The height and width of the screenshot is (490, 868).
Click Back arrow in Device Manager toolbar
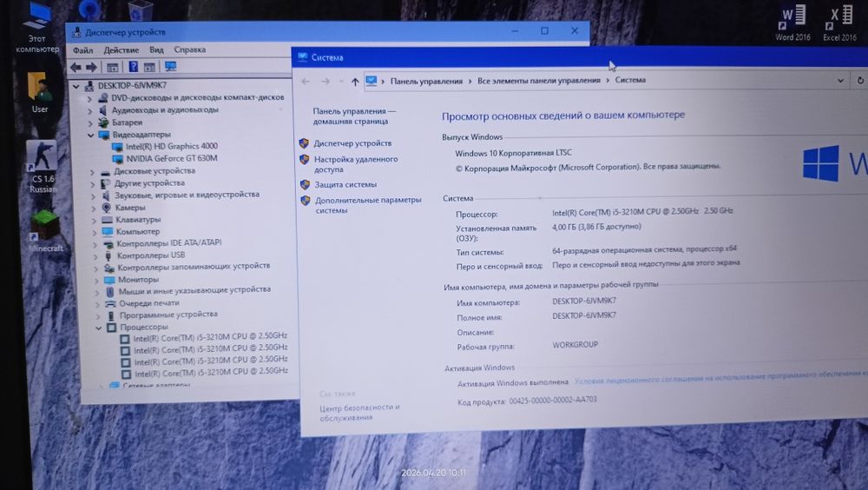[76, 68]
